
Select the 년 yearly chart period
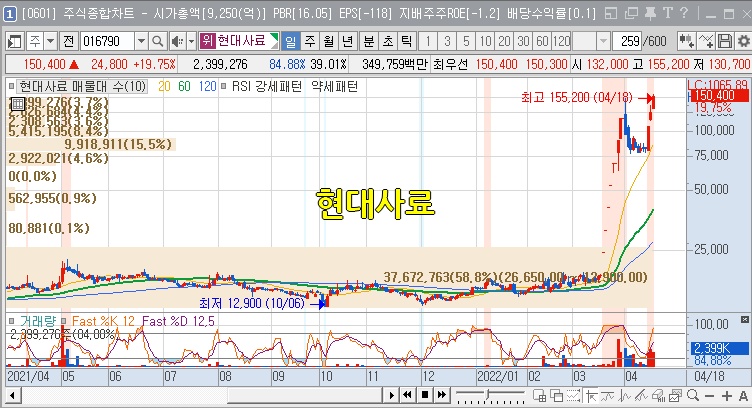click(x=348, y=41)
